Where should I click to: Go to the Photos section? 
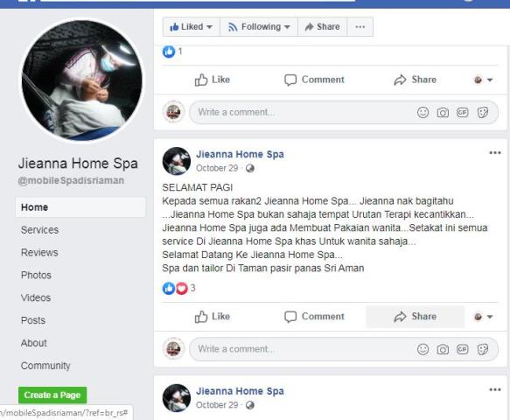pos(36,276)
